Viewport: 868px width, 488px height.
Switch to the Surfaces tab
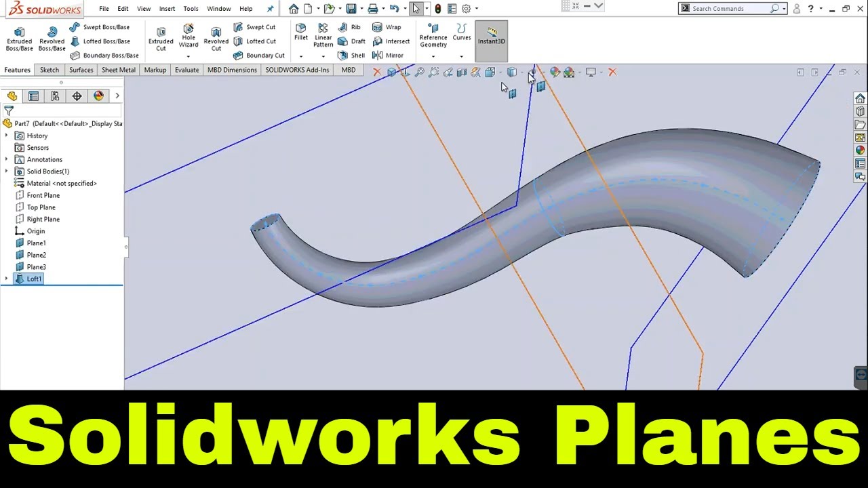pos(81,70)
